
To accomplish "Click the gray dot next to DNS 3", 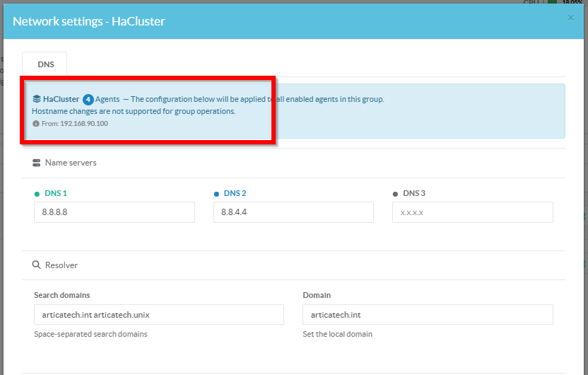I will tap(395, 194).
